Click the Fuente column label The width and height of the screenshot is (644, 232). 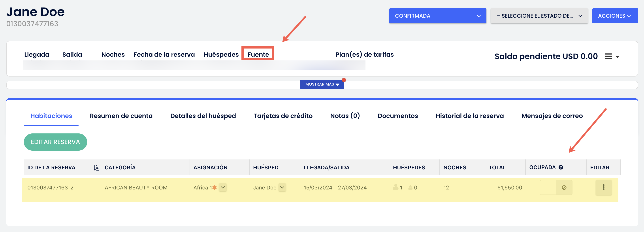click(x=258, y=54)
